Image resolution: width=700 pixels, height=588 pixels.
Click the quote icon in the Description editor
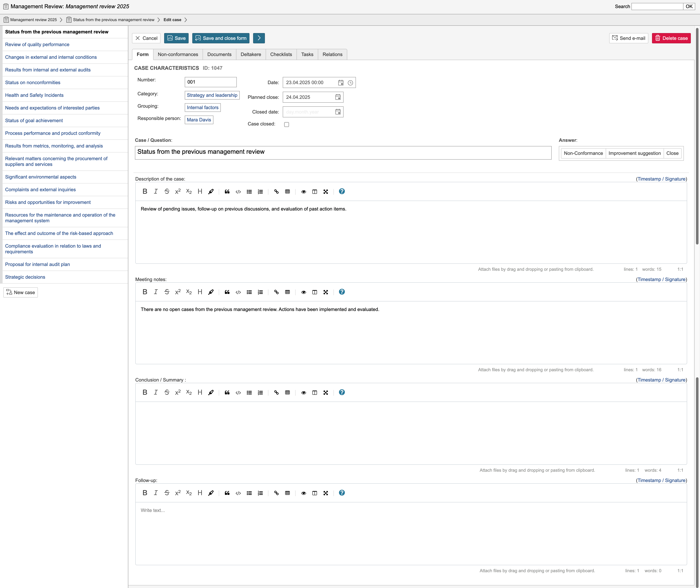click(227, 191)
